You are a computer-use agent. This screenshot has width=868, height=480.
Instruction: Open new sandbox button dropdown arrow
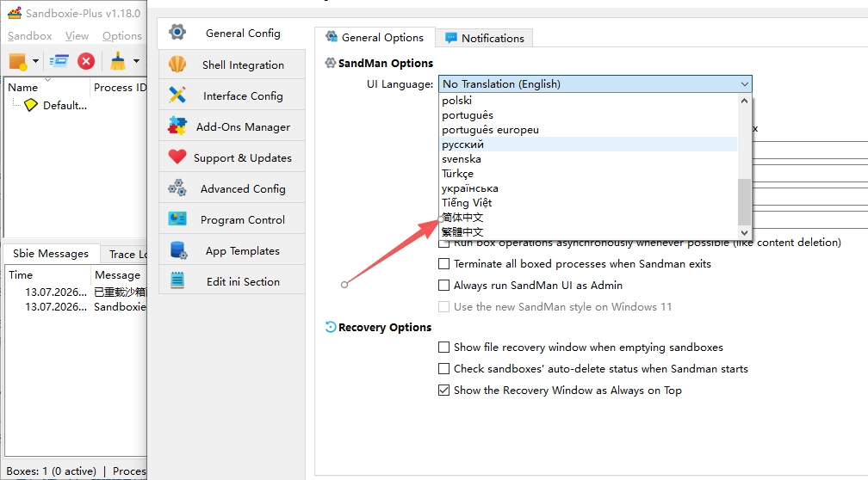tap(35, 61)
